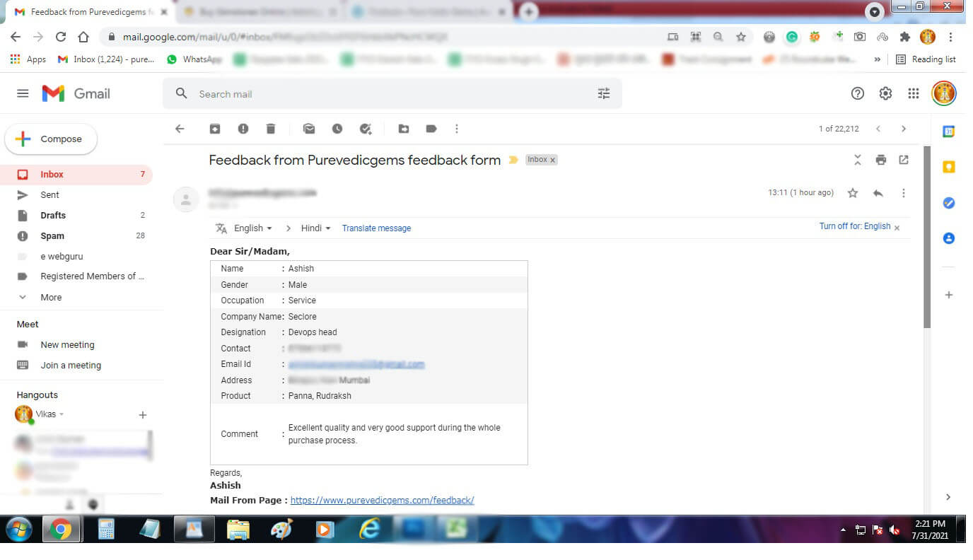Reply using the arrow icon
Screen dimensions: 973x560
pyautogui.click(x=878, y=193)
